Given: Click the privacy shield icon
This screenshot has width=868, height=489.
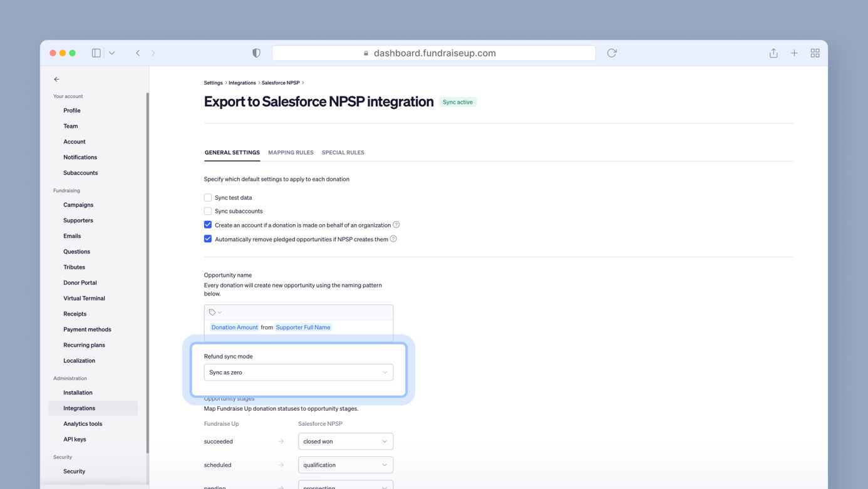Looking at the screenshot, I should (256, 53).
